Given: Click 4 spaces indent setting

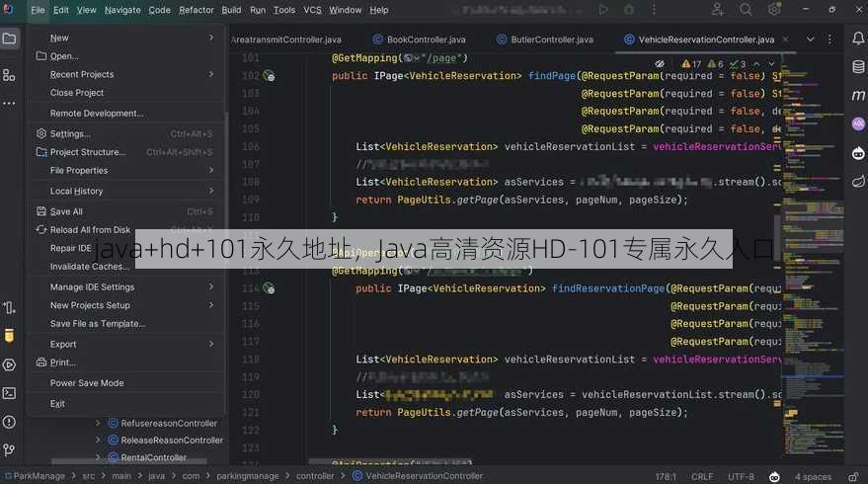Looking at the screenshot, I should pyautogui.click(x=813, y=477).
